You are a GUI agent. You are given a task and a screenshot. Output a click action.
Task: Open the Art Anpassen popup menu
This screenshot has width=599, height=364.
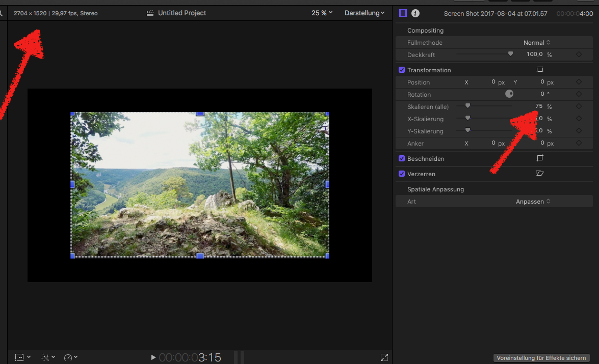coord(533,202)
